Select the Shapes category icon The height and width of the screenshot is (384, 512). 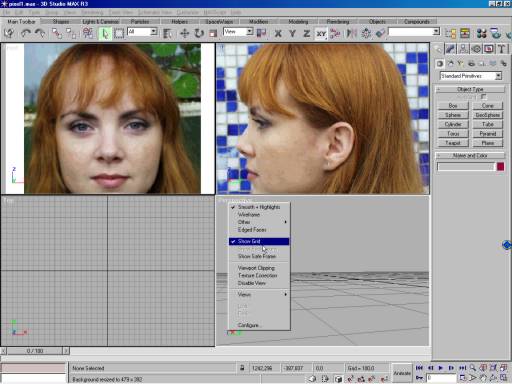click(450, 63)
